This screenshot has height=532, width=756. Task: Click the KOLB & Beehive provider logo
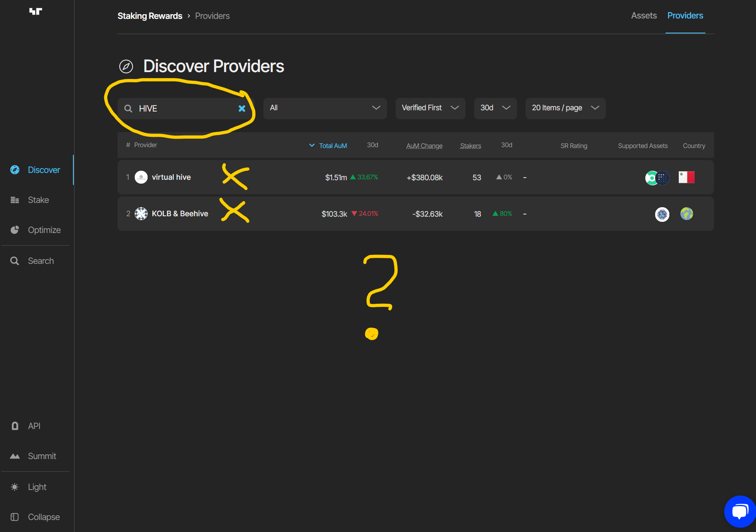141,214
